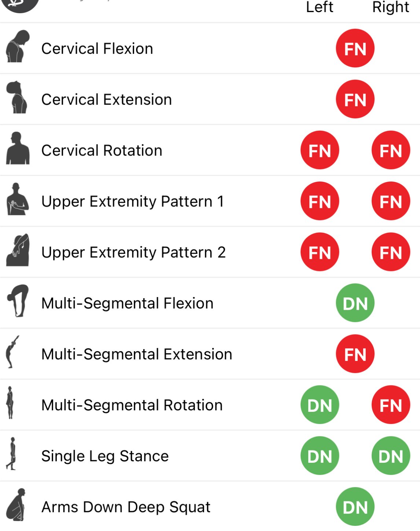
Task: Tap the Arms Down Deep Squat DN badge
Action: pyautogui.click(x=355, y=507)
